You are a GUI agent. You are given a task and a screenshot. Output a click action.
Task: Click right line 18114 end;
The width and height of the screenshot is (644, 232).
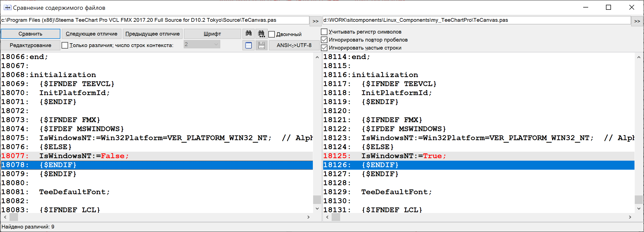pos(479,57)
